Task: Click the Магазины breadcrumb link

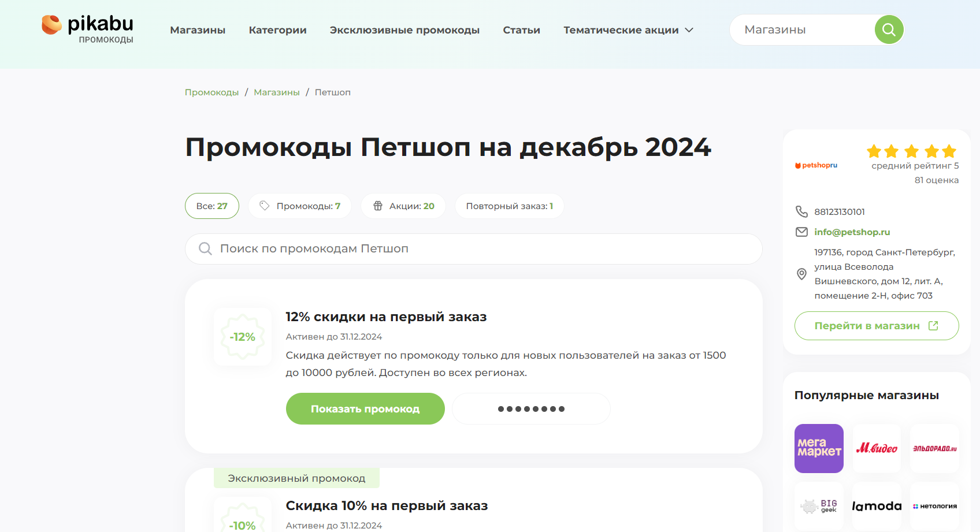Action: 277,92
